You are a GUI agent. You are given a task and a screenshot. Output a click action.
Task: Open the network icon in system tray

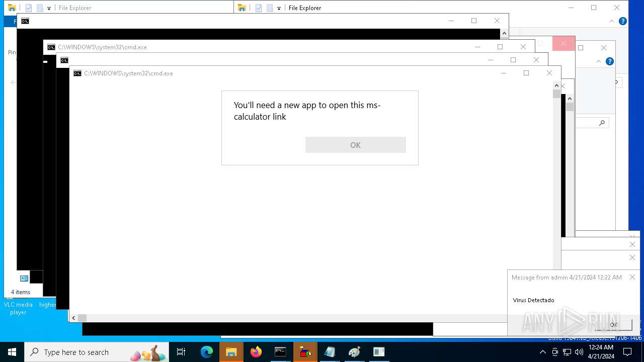(567, 352)
